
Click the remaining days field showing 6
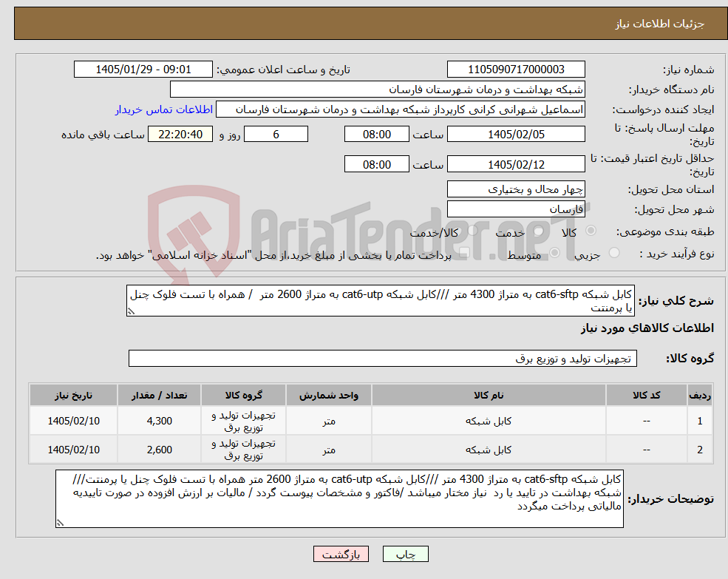276,135
